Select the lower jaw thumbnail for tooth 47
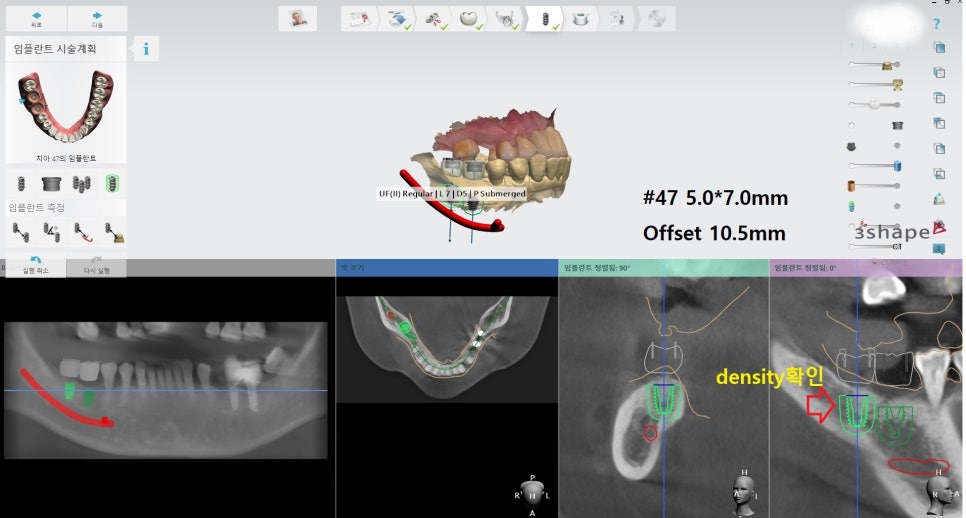This screenshot has width=966, height=518. [x=66, y=107]
